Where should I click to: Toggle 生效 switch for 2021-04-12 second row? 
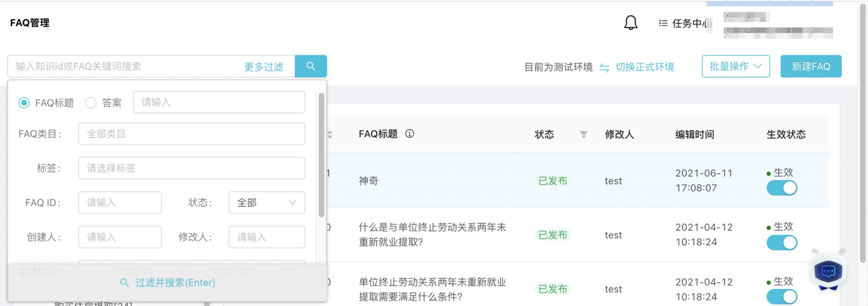782,296
